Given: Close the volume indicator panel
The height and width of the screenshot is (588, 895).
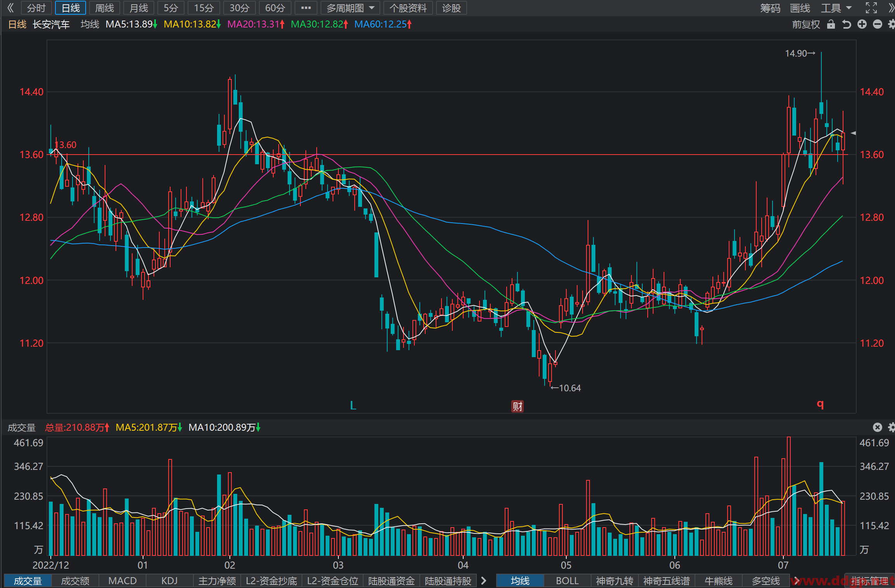Looking at the screenshot, I should point(878,427).
